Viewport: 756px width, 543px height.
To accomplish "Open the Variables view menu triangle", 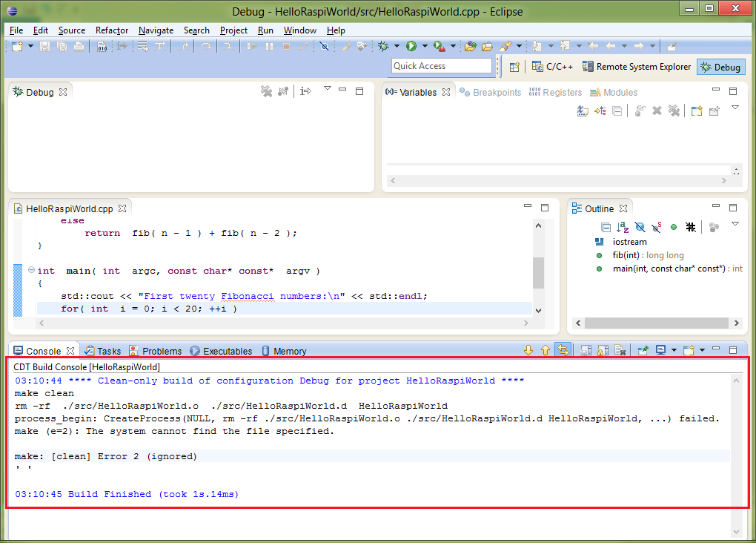I will [x=735, y=108].
